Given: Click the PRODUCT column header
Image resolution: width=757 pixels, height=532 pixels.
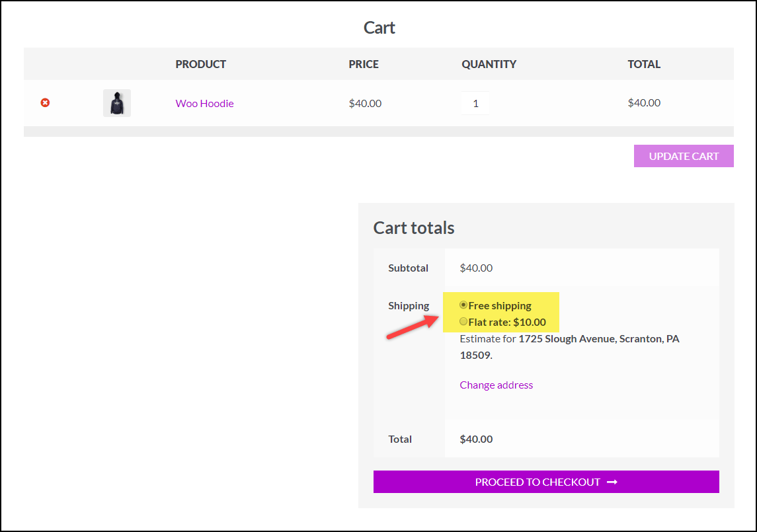Looking at the screenshot, I should tap(201, 64).
